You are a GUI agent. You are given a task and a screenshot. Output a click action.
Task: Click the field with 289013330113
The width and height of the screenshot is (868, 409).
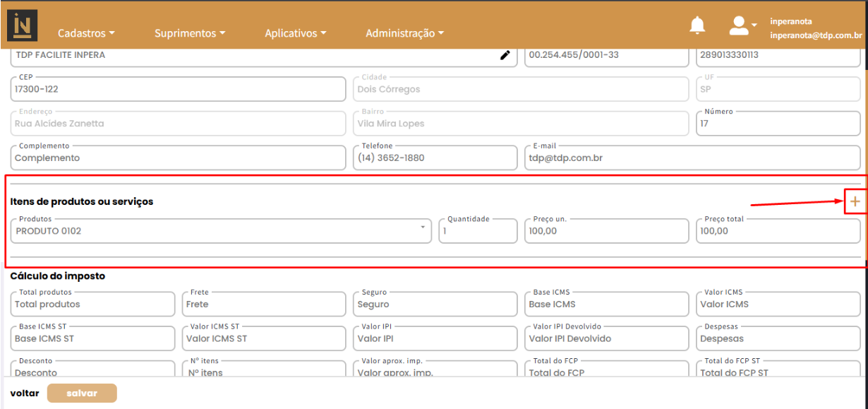(778, 57)
